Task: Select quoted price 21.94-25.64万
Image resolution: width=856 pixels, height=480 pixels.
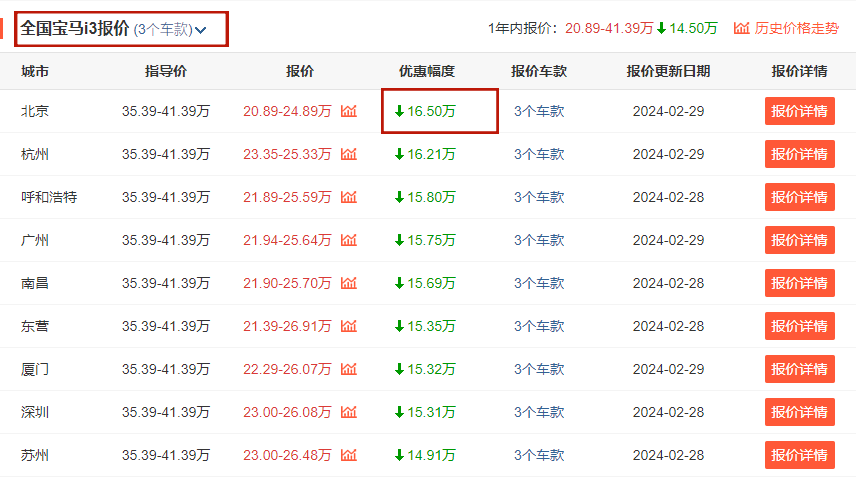Action: (x=287, y=240)
